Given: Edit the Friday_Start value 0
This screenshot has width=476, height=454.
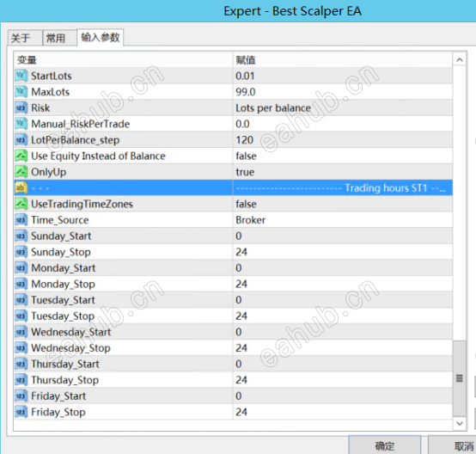Looking at the screenshot, I should tap(239, 396).
